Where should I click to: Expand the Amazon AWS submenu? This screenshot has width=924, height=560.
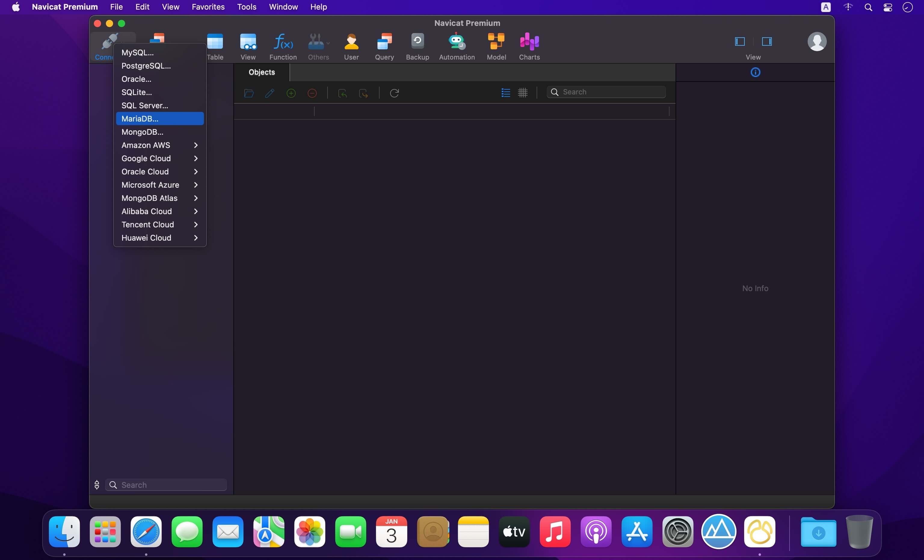click(x=160, y=145)
